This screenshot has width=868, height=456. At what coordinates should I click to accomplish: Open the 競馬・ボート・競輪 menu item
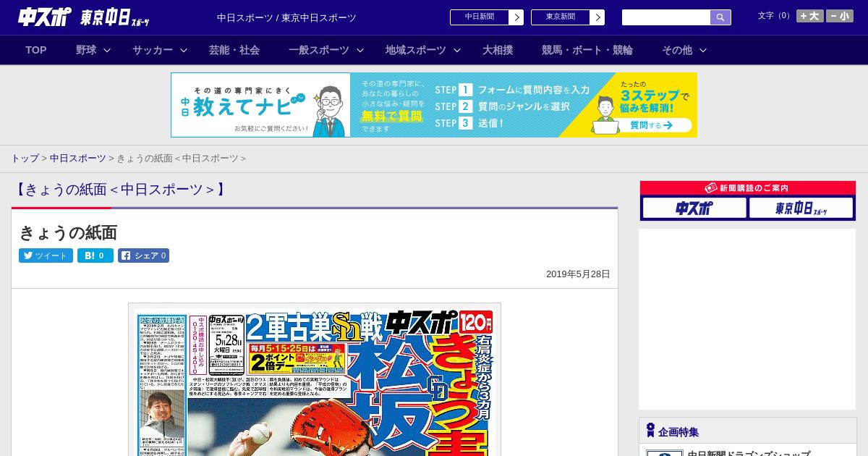(587, 50)
